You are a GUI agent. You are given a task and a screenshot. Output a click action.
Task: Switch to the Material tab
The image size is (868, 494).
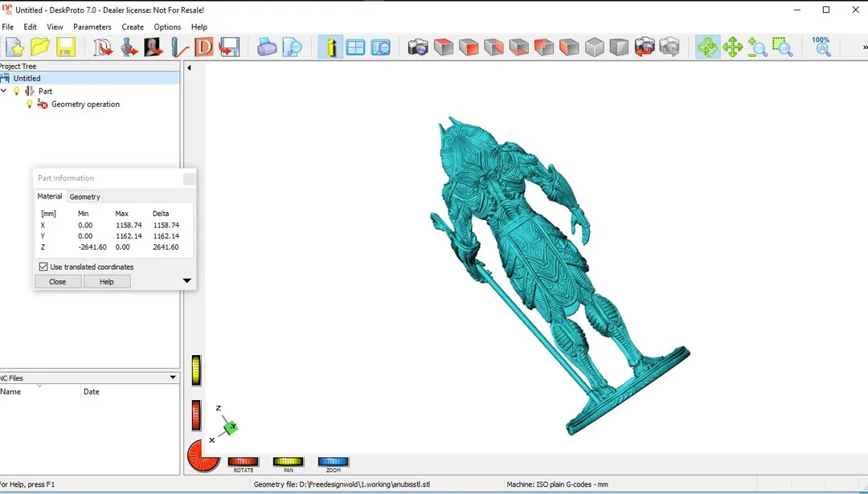coord(50,196)
